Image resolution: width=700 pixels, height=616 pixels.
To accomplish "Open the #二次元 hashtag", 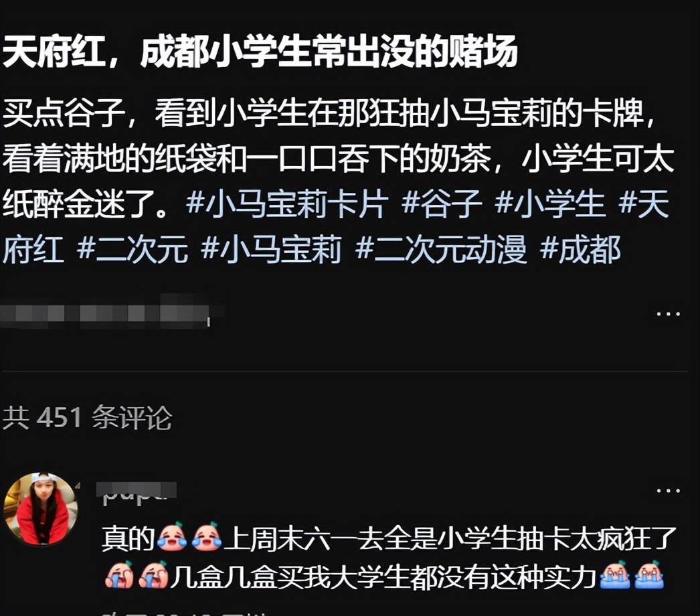I will click(x=133, y=249).
